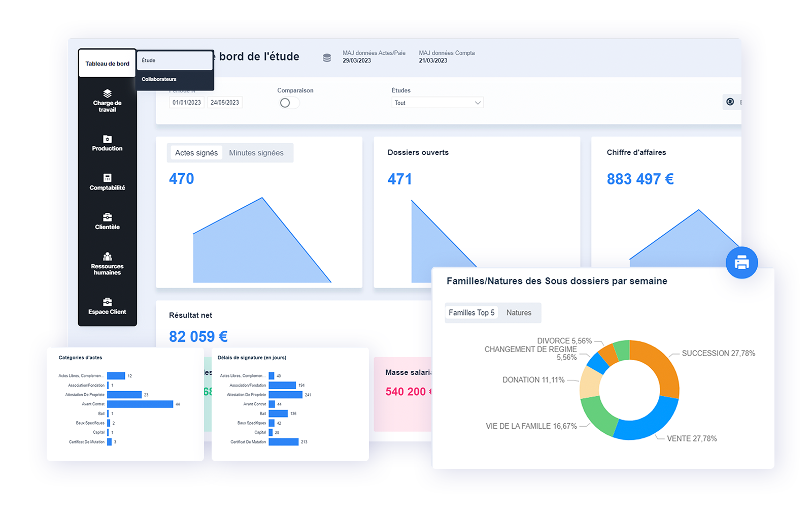Select the Ressources humaines icon
812x508 pixels.
pyautogui.click(x=107, y=257)
